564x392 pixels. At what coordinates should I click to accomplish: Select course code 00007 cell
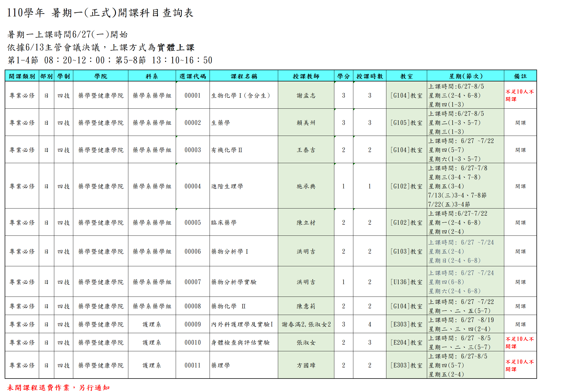coord(193,282)
